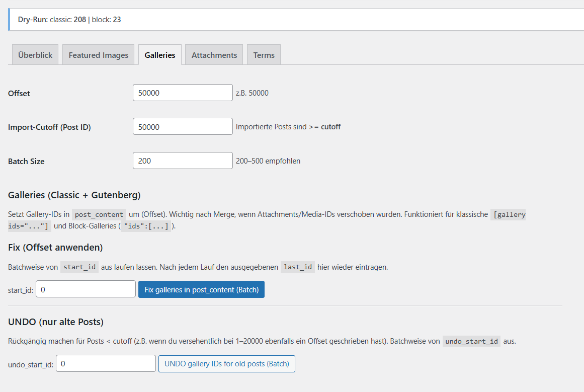Select the Galleries tab
The image size is (584, 392).
coord(160,55)
